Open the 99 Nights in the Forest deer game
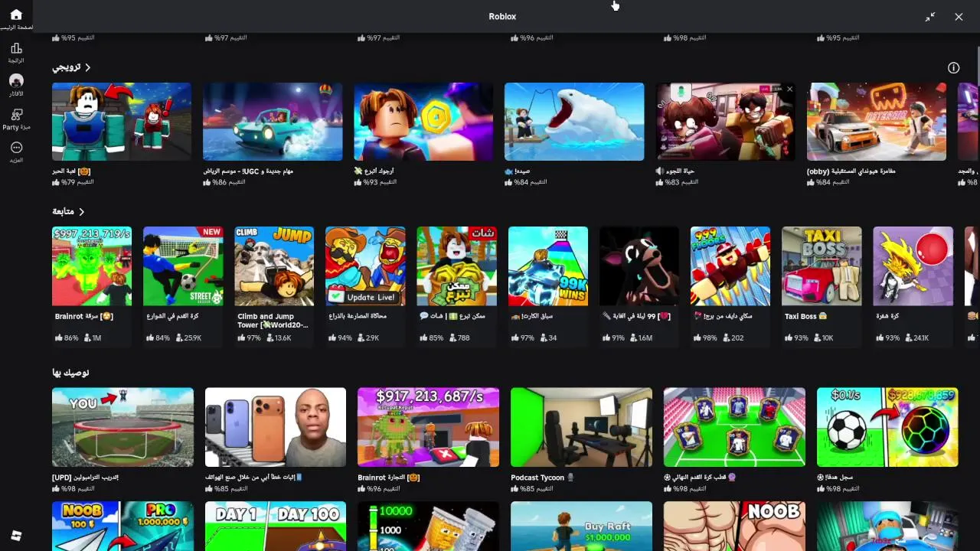This screenshot has height=551, width=980. [639, 266]
